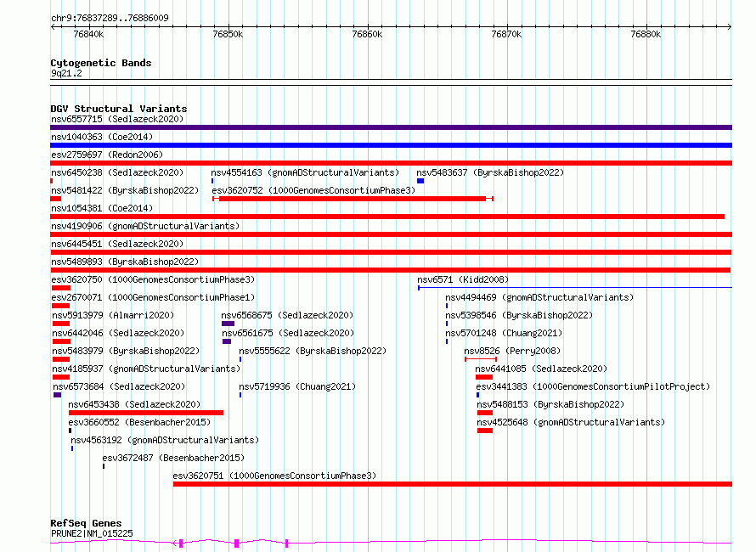This screenshot has width=756, height=552.
Task: Open nsv6445451 (Sedlazeck2020) label
Action: click(117, 244)
